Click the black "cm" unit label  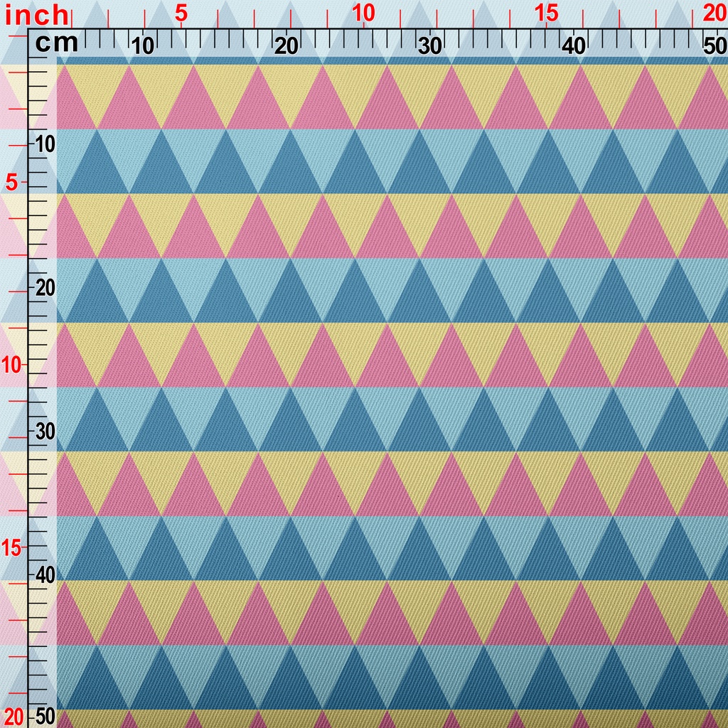click(x=56, y=43)
